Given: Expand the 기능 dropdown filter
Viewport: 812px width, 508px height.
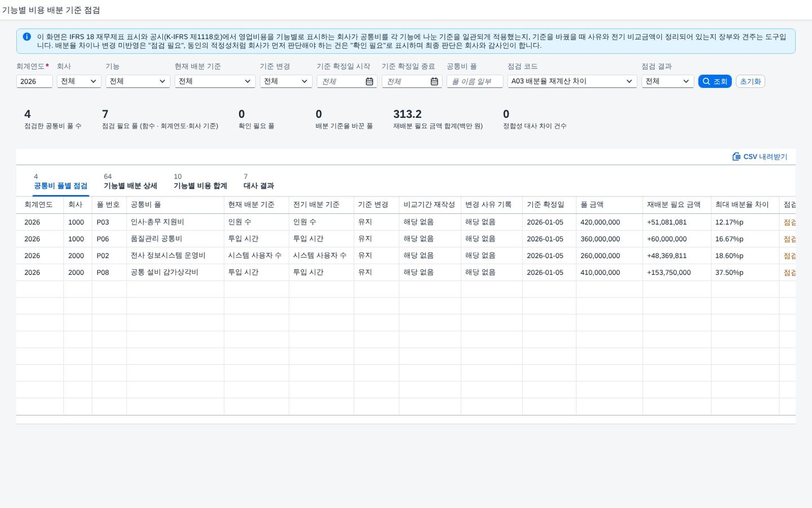Looking at the screenshot, I should [x=138, y=81].
